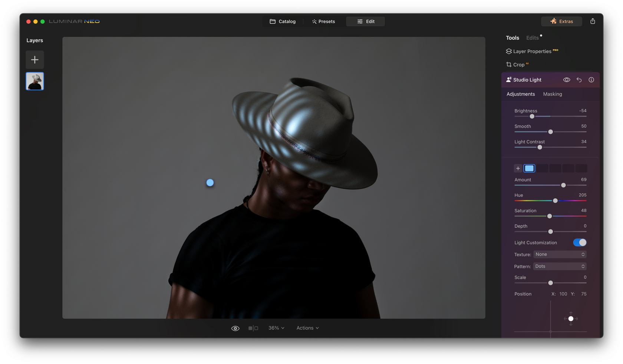The height and width of the screenshot is (364, 623).
Task: Disable Light Customization
Action: point(580,242)
